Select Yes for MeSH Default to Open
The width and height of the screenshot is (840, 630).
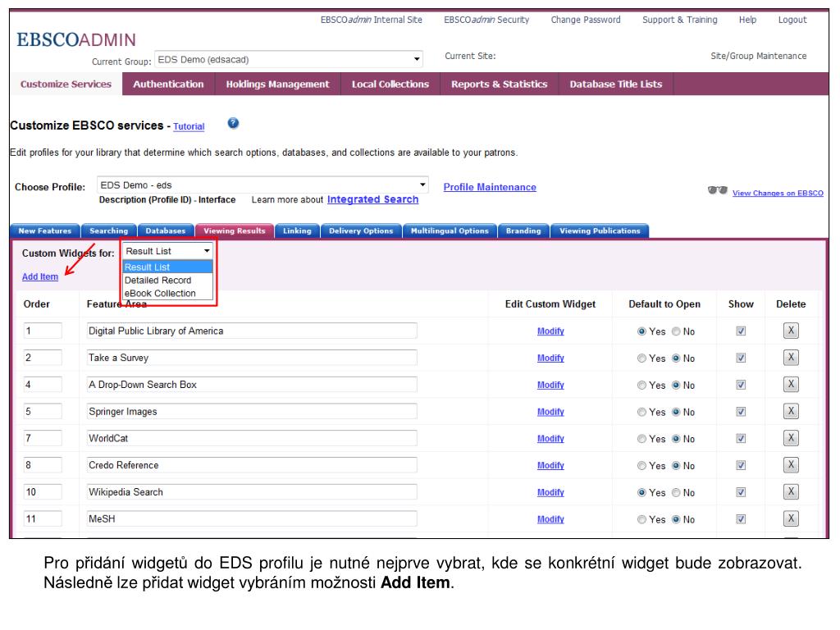(x=641, y=519)
